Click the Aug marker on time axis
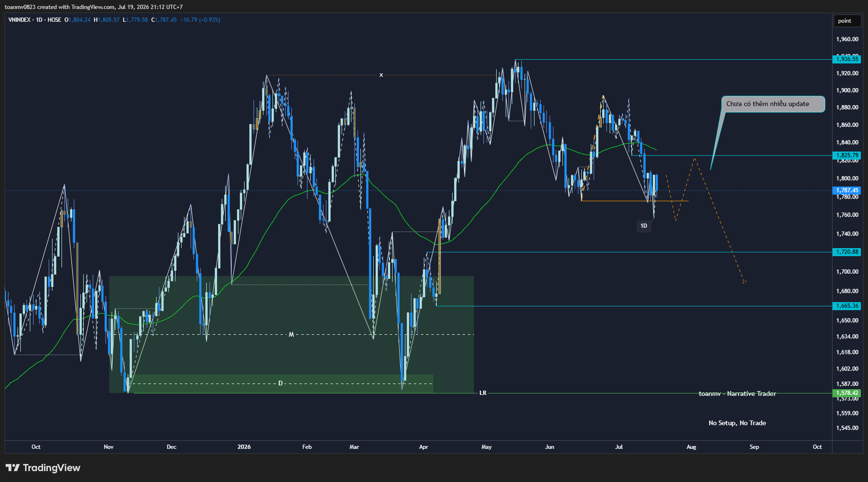Image resolution: width=868 pixels, height=482 pixels. (x=691, y=447)
